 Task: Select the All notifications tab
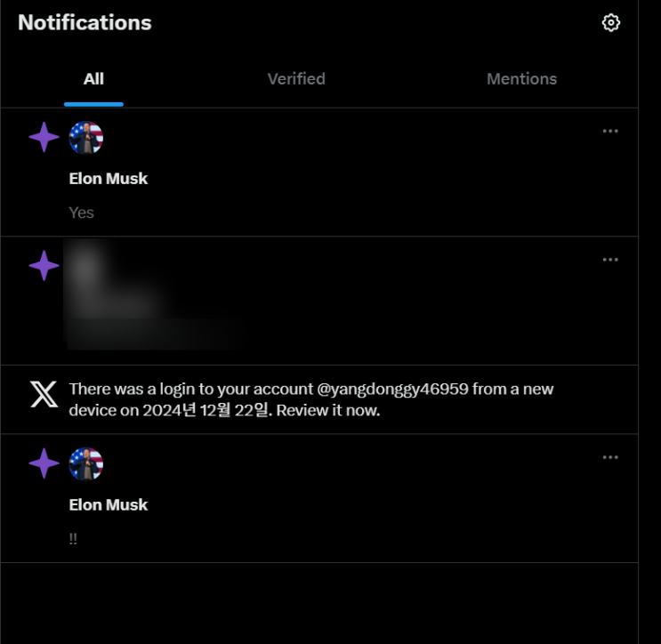click(x=93, y=79)
